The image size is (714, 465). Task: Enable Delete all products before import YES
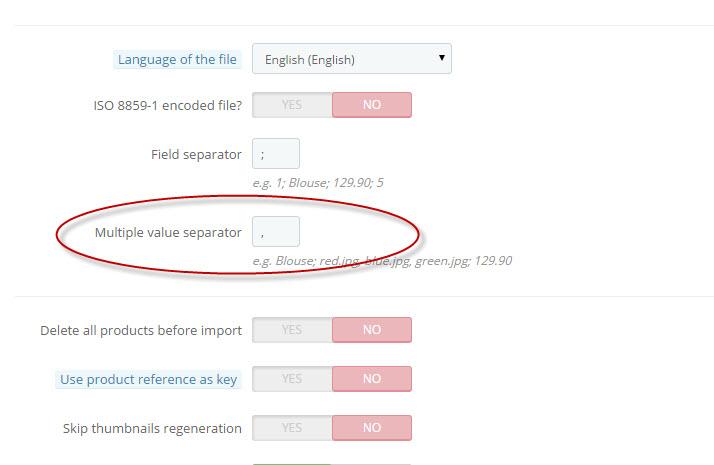click(292, 330)
